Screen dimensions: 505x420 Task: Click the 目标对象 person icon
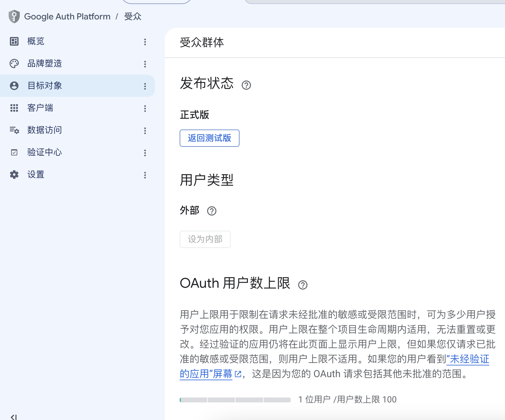click(14, 86)
